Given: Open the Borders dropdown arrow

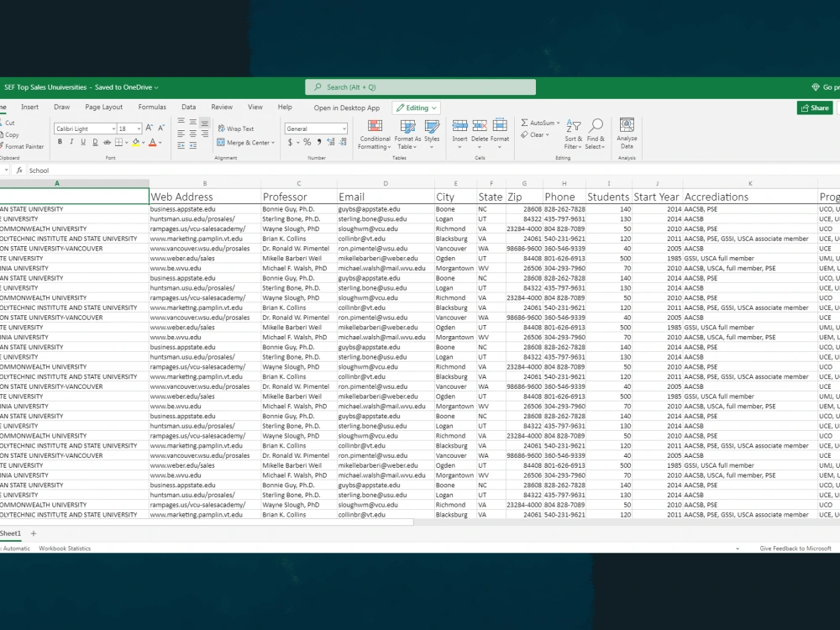Looking at the screenshot, I should coord(127,143).
